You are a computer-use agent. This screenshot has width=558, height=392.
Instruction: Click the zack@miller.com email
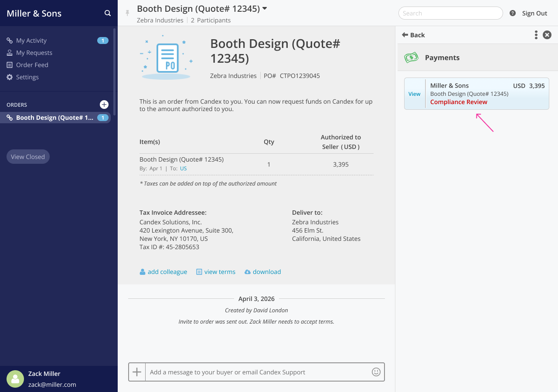click(52, 385)
